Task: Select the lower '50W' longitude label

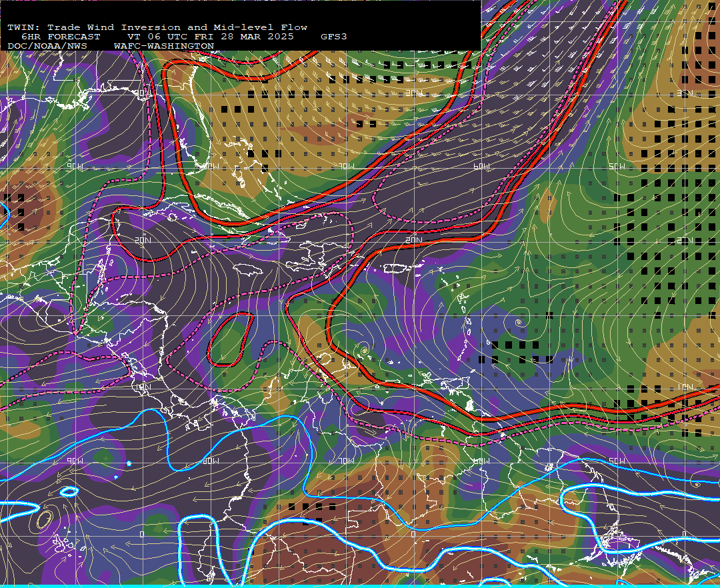Action: click(617, 461)
